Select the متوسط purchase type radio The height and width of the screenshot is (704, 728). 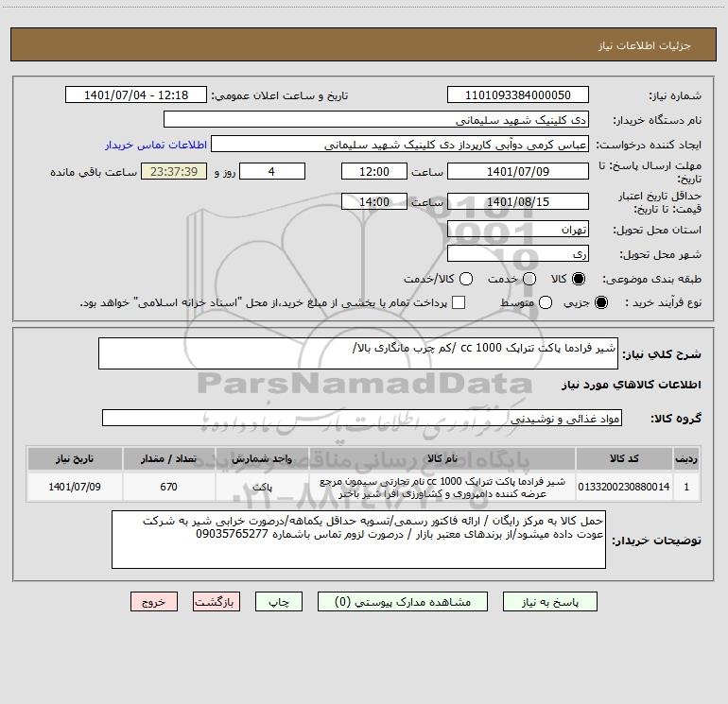[546, 302]
